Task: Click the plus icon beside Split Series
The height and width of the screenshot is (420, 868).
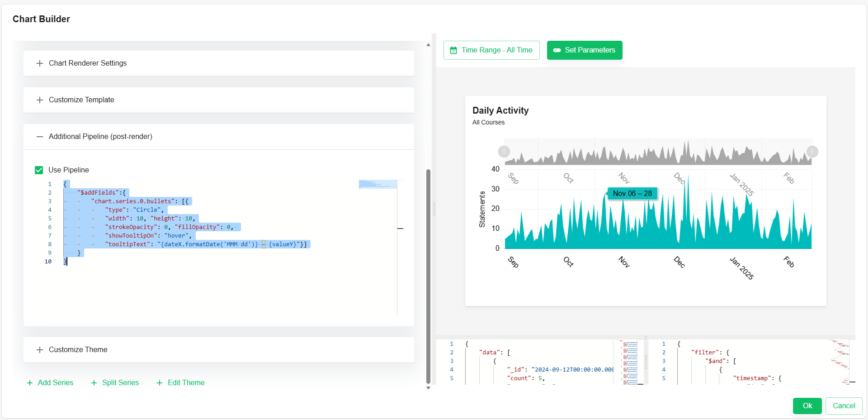Action: pyautogui.click(x=94, y=383)
